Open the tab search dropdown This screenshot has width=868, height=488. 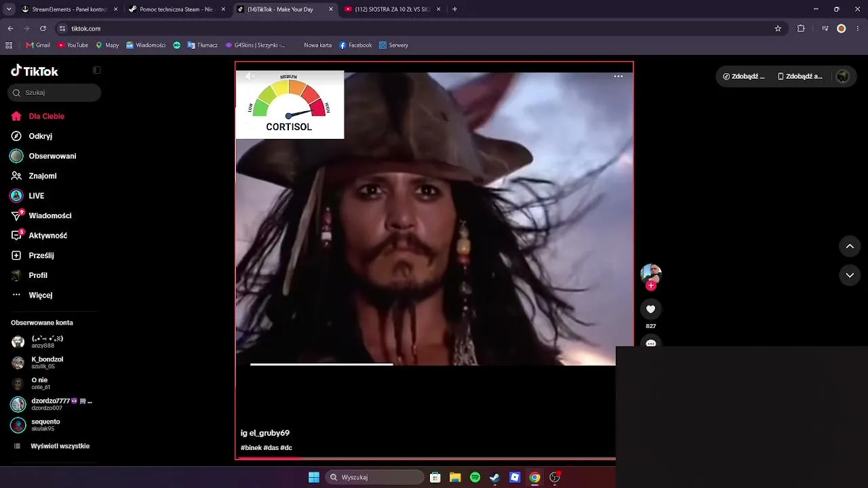tap(9, 9)
